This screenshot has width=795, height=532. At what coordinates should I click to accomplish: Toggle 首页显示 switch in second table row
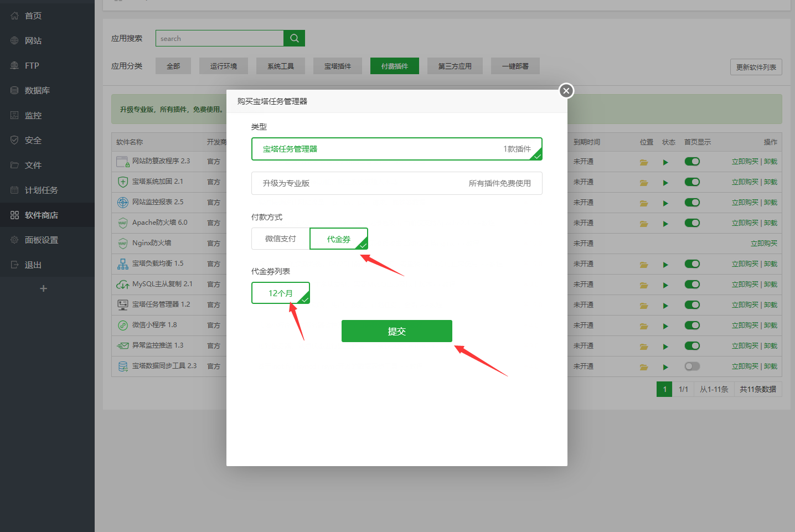point(692,182)
